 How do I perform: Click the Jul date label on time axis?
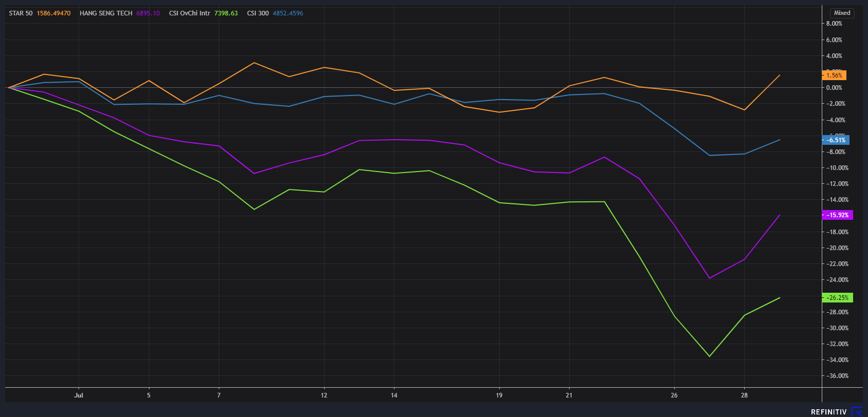(x=79, y=395)
